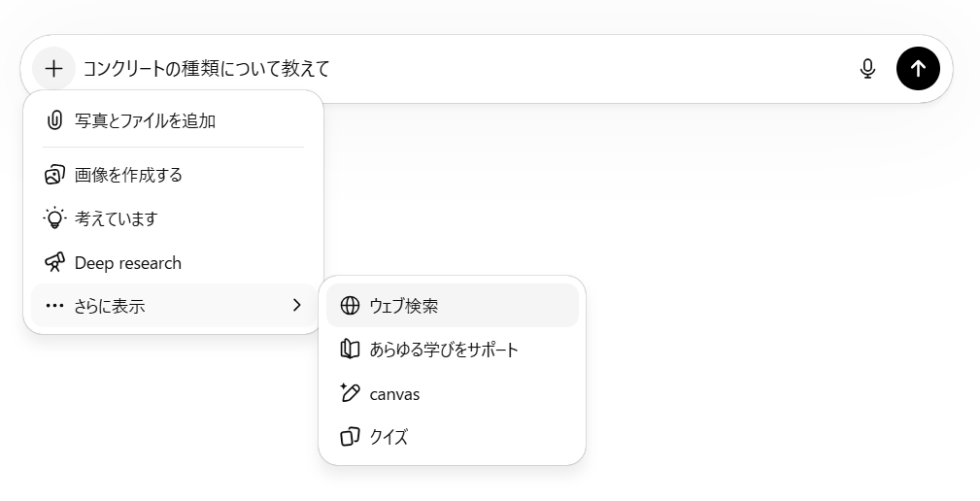
Task: Click the paperclip icon for adding files
Action: (54, 121)
